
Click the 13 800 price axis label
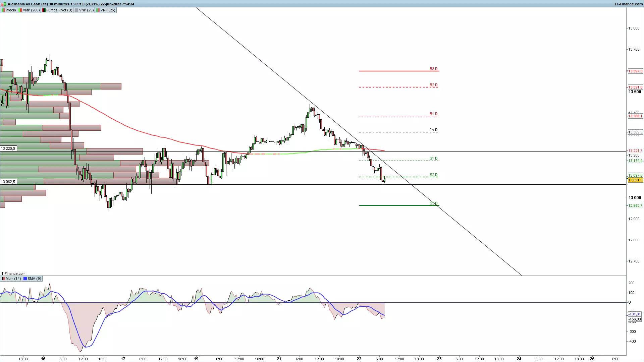pyautogui.click(x=634, y=28)
